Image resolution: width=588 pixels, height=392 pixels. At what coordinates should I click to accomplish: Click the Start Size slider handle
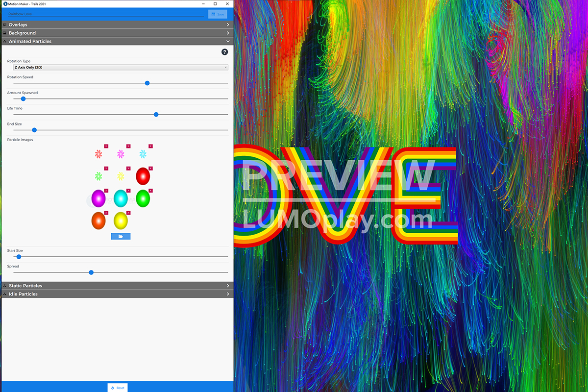coord(19,257)
